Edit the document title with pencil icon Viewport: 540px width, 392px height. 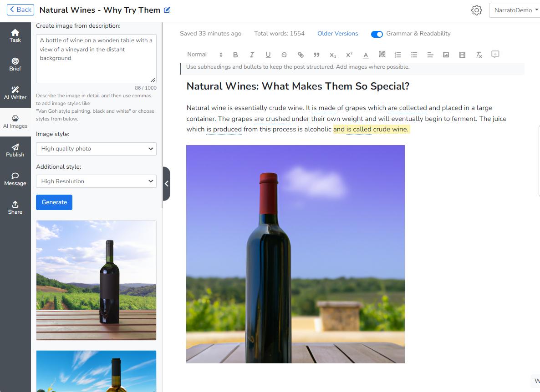pyautogui.click(x=167, y=10)
